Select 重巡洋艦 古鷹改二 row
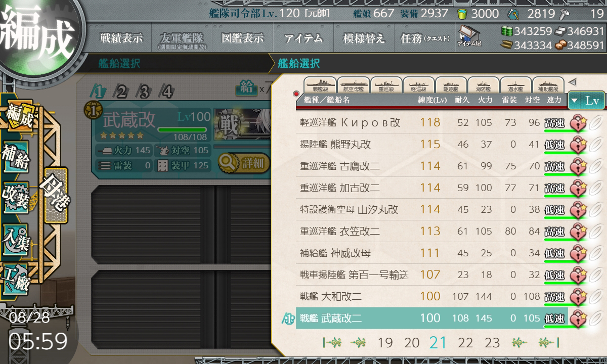This screenshot has height=364, width=607. [x=431, y=166]
